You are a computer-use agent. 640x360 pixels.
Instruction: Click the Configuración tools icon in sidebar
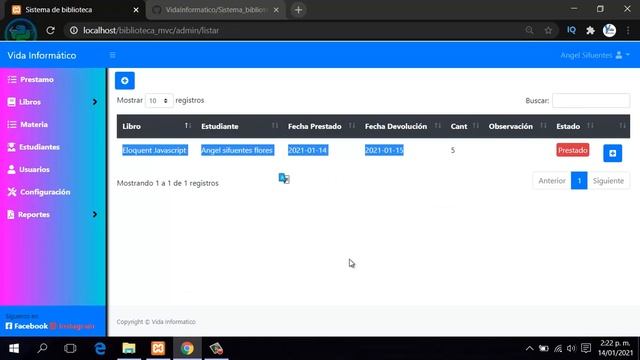click(12, 192)
